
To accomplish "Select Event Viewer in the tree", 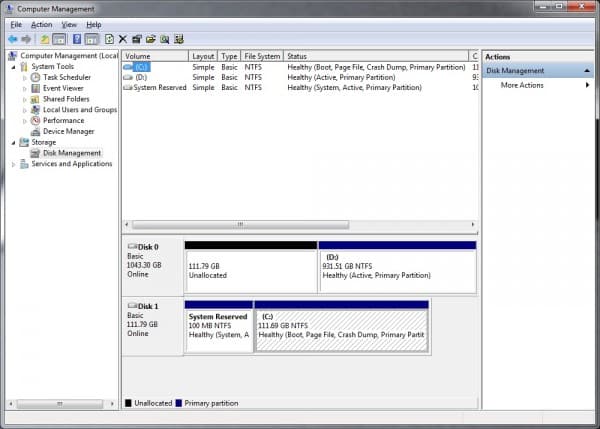I will point(63,88).
